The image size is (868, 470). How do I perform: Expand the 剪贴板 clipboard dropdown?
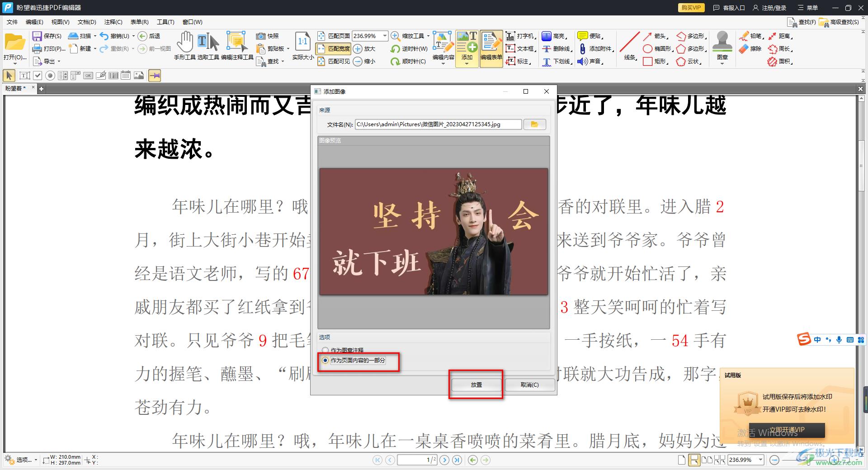click(288, 48)
